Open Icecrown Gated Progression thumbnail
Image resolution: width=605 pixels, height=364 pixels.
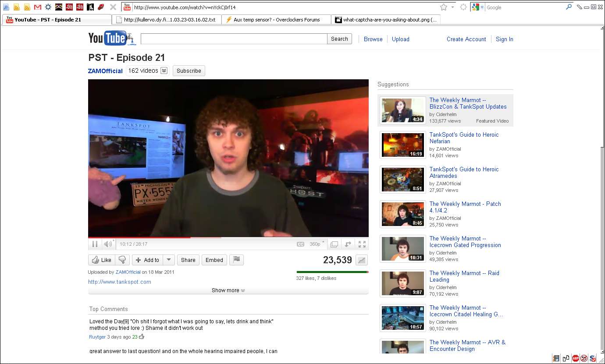coord(403,248)
